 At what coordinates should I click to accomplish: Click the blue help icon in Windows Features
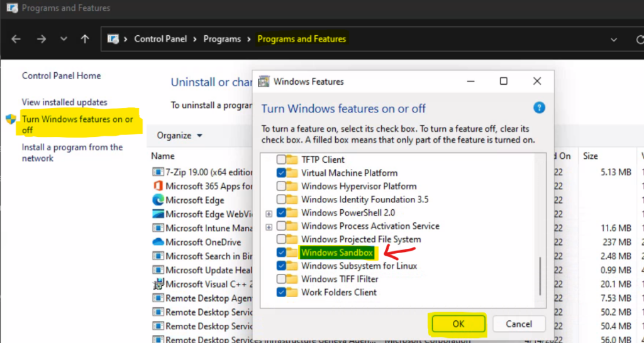[x=539, y=108]
